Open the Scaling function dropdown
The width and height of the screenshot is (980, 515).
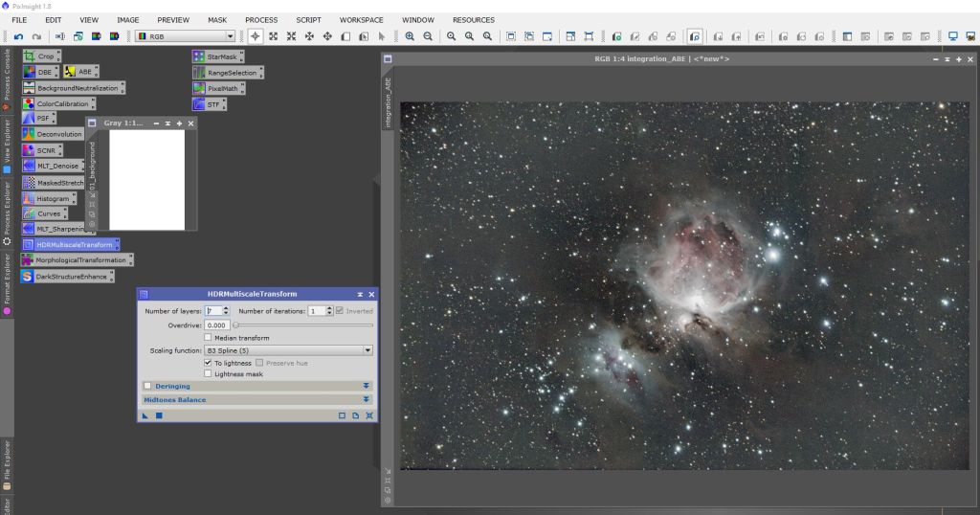coord(288,351)
